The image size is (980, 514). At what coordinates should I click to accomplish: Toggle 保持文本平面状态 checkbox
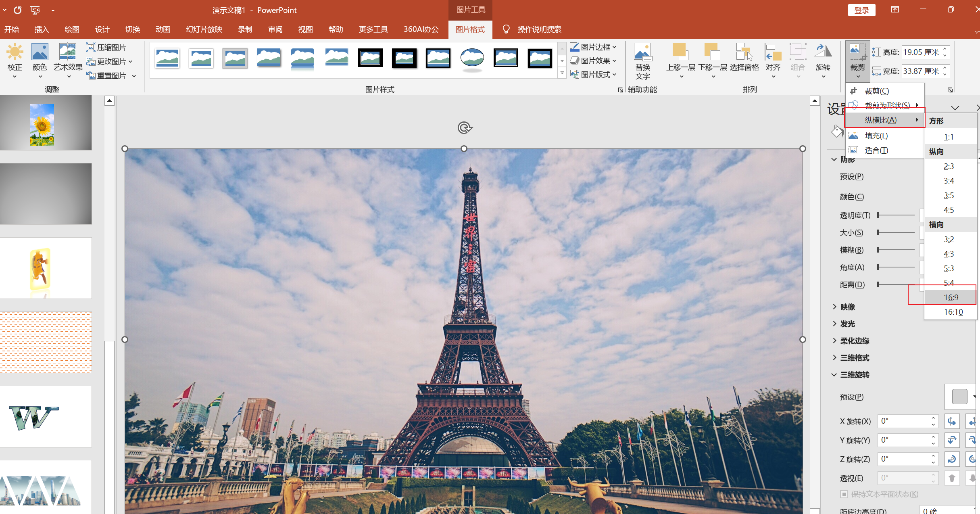[844, 494]
